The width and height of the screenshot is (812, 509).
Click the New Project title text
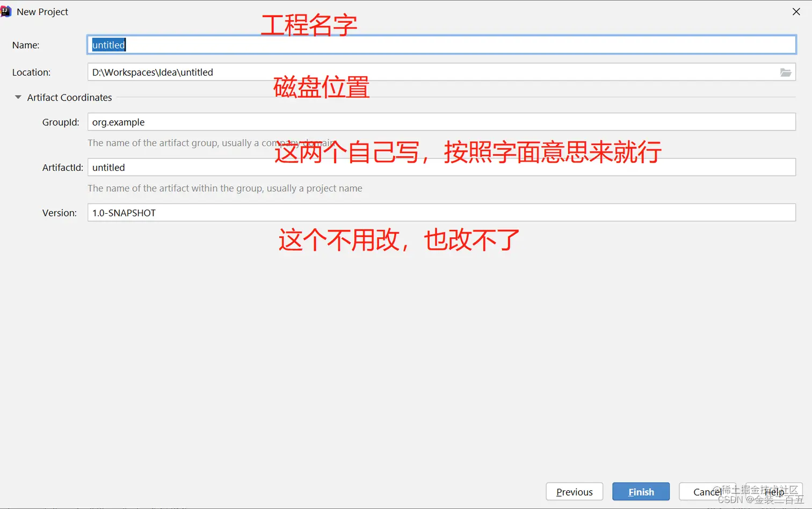pyautogui.click(x=42, y=11)
